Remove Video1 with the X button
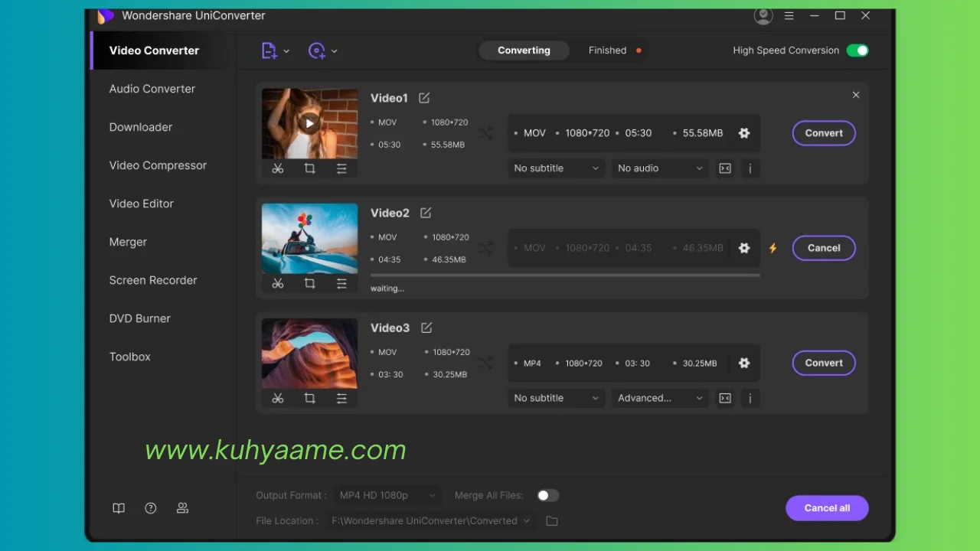980x551 pixels. [856, 95]
